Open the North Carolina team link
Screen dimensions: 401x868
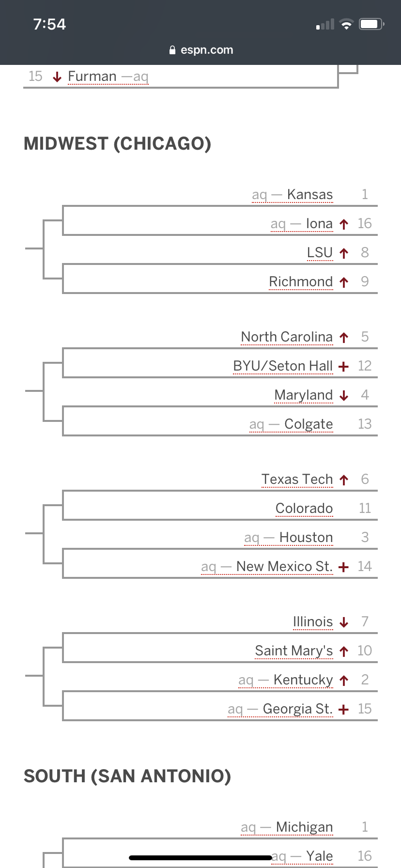pyautogui.click(x=287, y=337)
